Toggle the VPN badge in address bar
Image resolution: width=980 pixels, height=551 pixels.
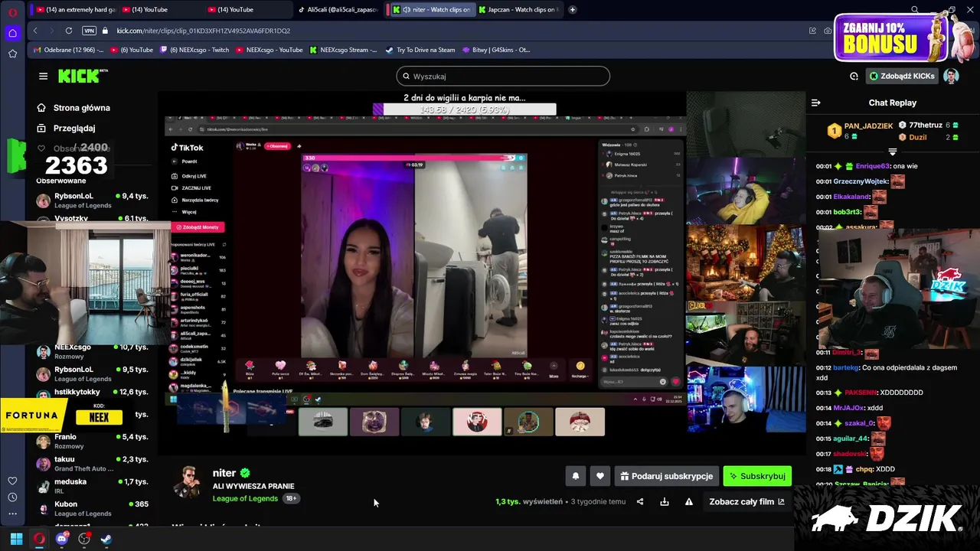click(90, 31)
